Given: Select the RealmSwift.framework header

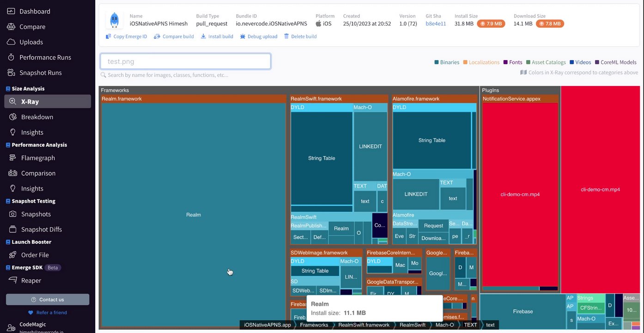Looking at the screenshot, I should tap(339, 99).
